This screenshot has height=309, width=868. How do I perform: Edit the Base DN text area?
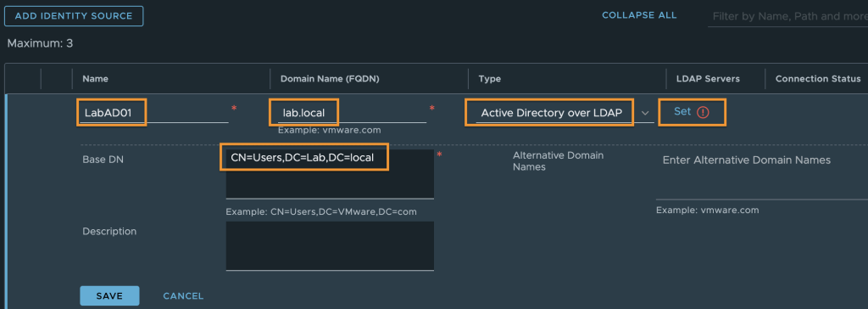tap(330, 174)
